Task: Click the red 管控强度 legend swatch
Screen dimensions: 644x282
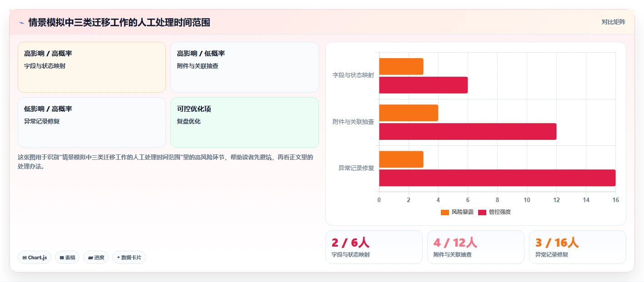Action: [x=482, y=212]
